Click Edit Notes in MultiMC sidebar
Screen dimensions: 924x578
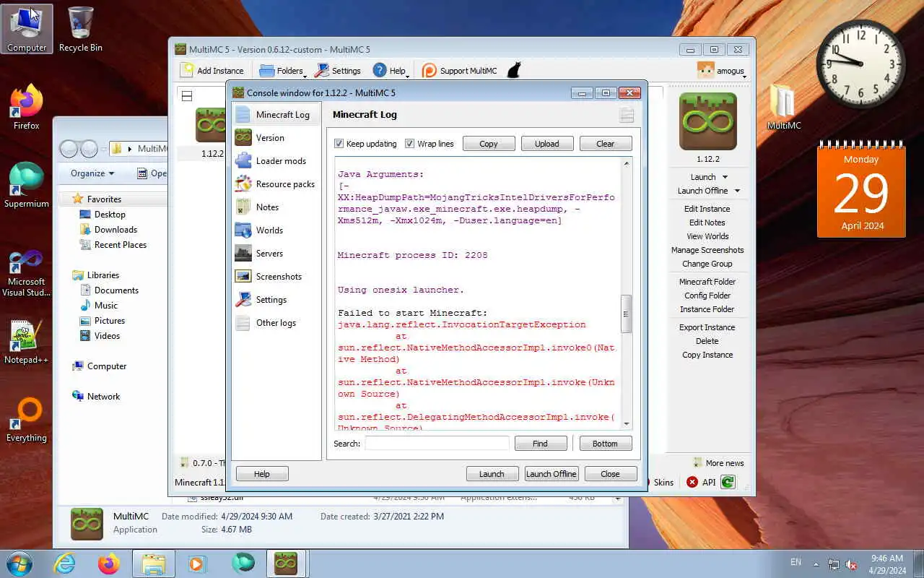pyautogui.click(x=707, y=223)
